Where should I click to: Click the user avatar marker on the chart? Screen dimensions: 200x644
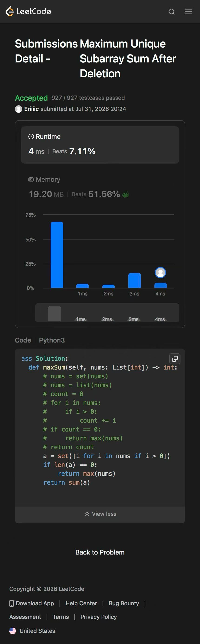(x=160, y=273)
